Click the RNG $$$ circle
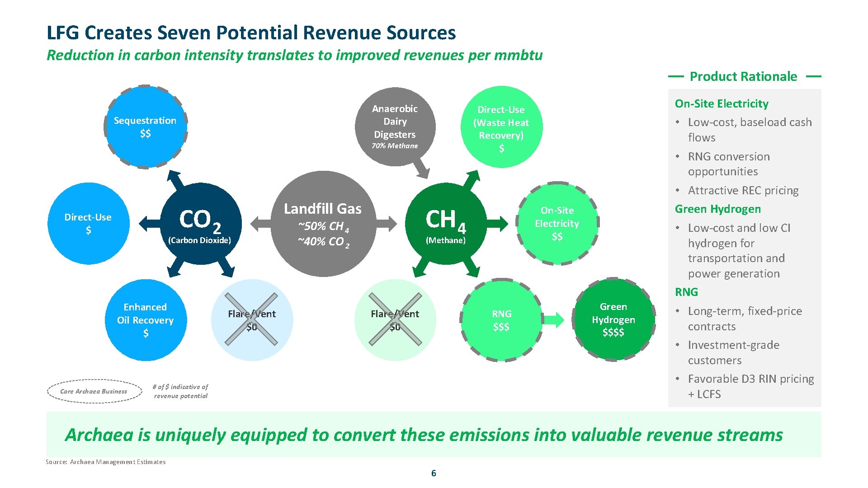The height and width of the screenshot is (488, 868). [x=502, y=320]
